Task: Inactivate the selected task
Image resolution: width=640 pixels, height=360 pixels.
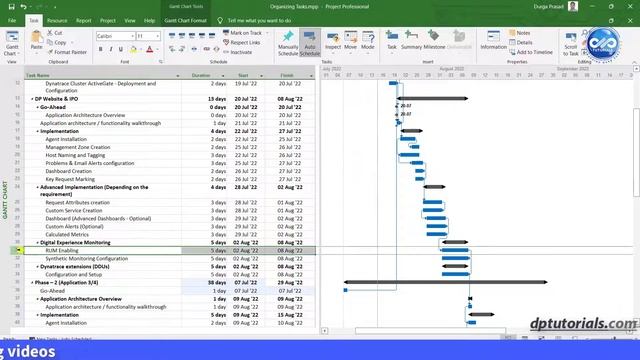Action: pyautogui.click(x=238, y=52)
